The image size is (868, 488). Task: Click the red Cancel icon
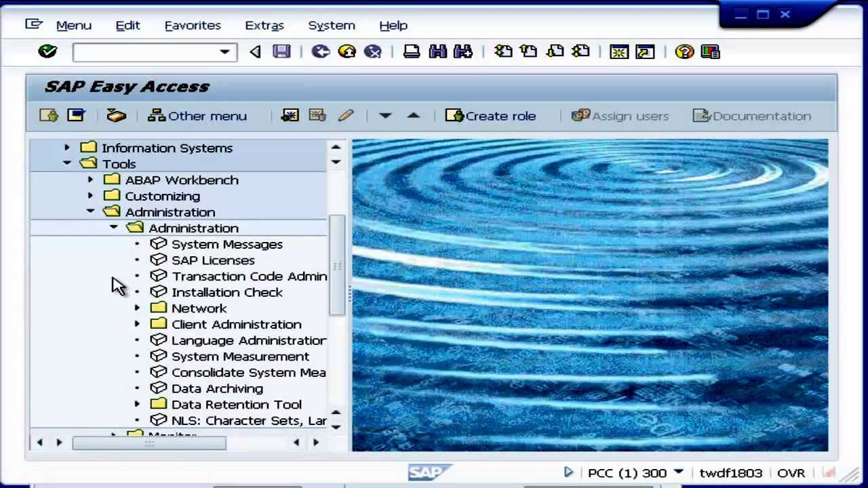[x=372, y=52]
